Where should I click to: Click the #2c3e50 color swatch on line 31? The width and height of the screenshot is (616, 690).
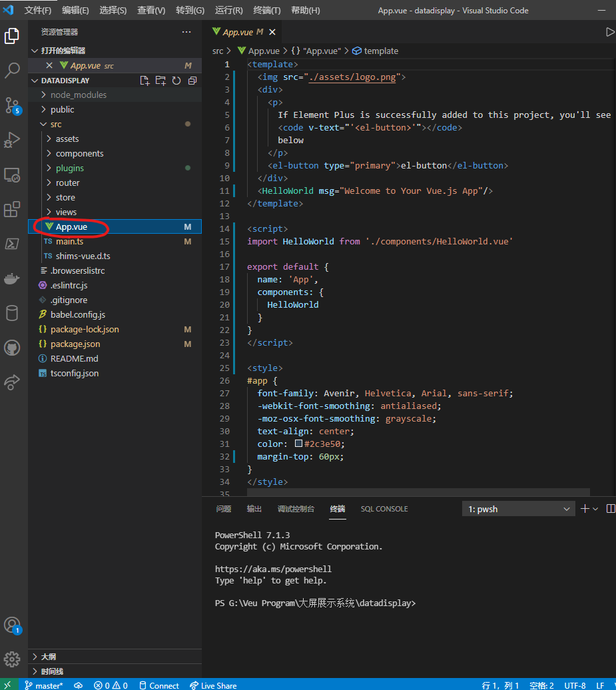[299, 444]
